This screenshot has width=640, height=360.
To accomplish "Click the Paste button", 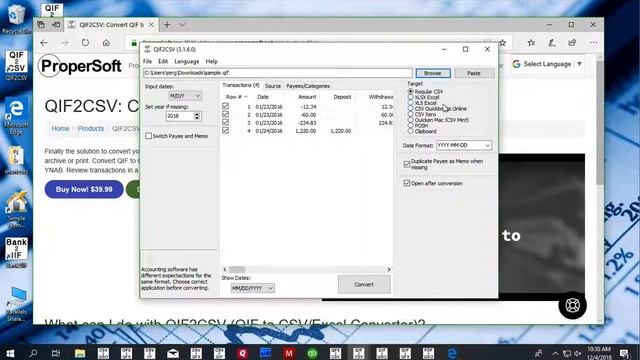I will coord(474,73).
